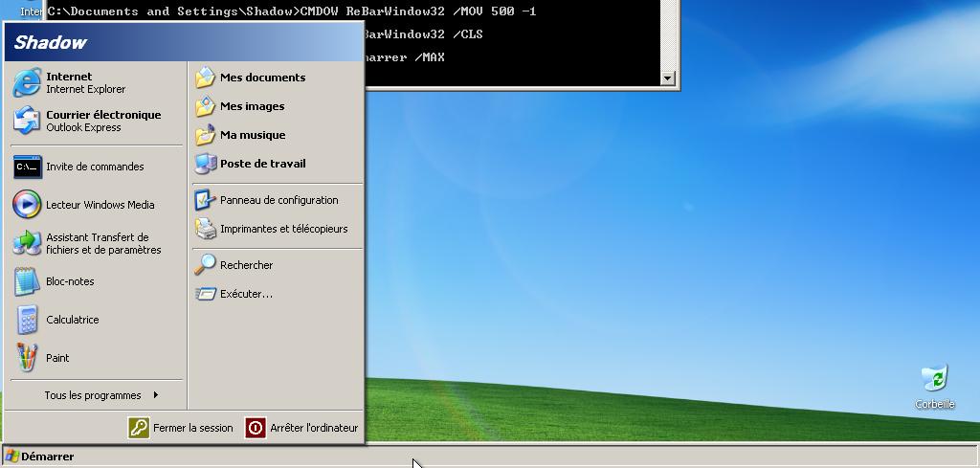Open Bloc-notes application

[x=69, y=281]
